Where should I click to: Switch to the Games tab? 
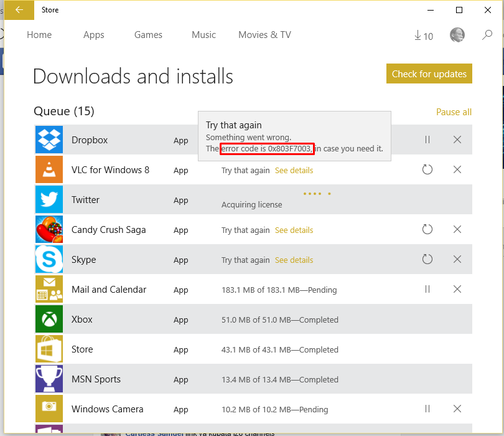[x=148, y=35]
